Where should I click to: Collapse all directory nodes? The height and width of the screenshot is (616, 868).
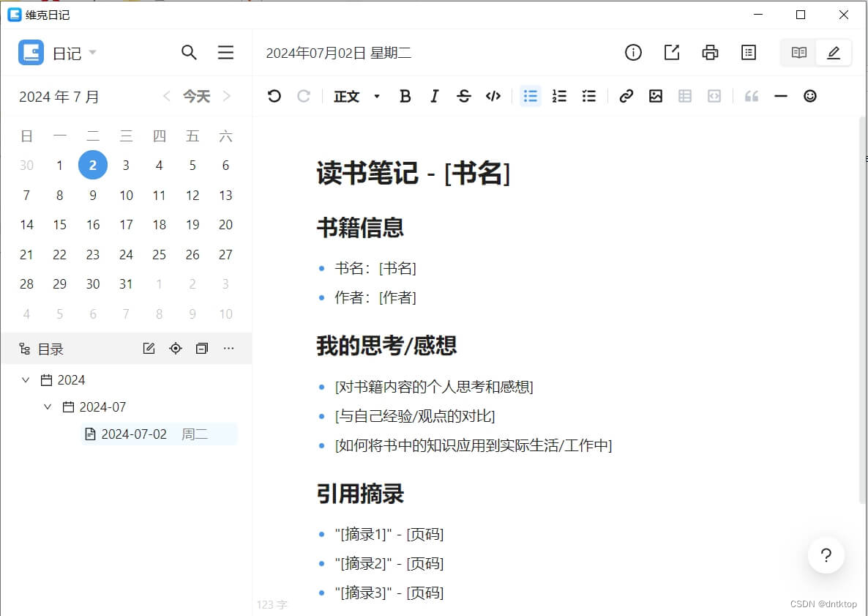click(202, 349)
